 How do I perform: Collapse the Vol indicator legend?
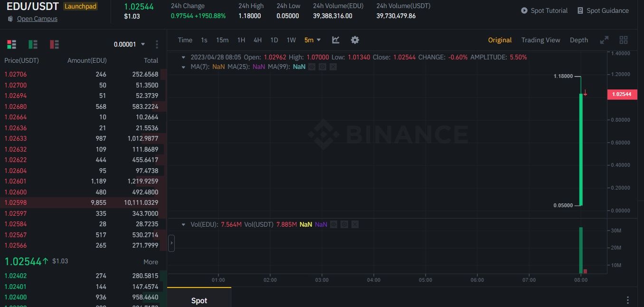coord(184,224)
